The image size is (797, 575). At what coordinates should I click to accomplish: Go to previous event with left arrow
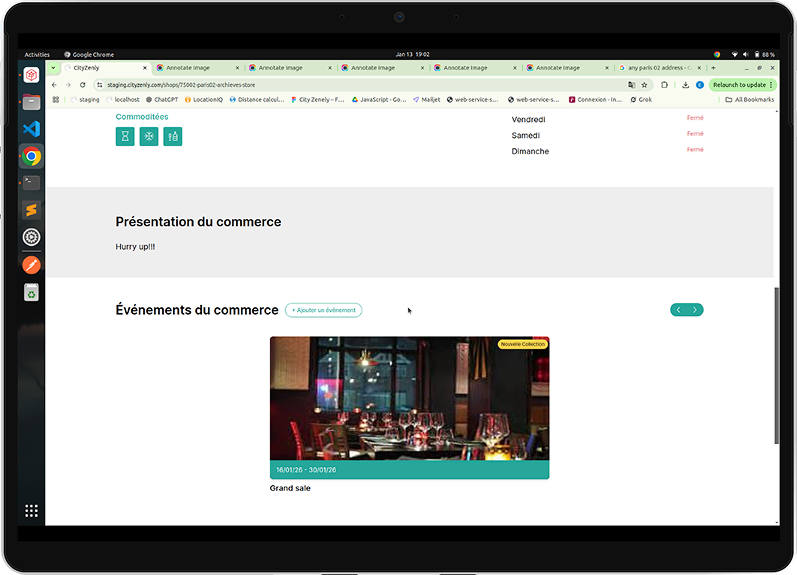[679, 310]
